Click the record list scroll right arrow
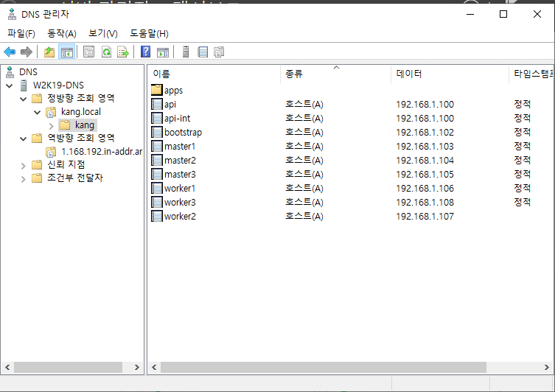This screenshot has height=392, width=555. point(546,367)
